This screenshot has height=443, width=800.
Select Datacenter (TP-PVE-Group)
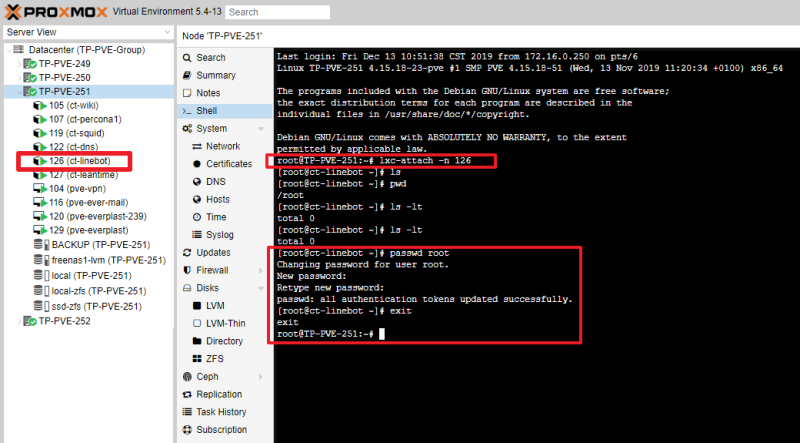[87, 50]
